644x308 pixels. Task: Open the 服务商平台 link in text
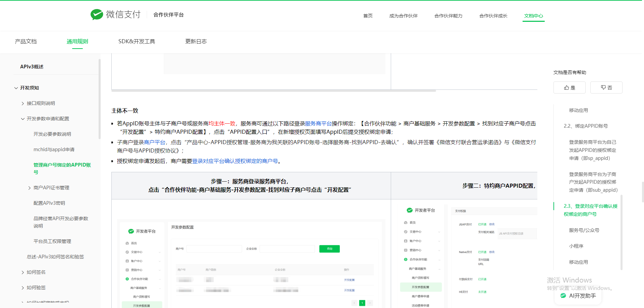pos(318,124)
